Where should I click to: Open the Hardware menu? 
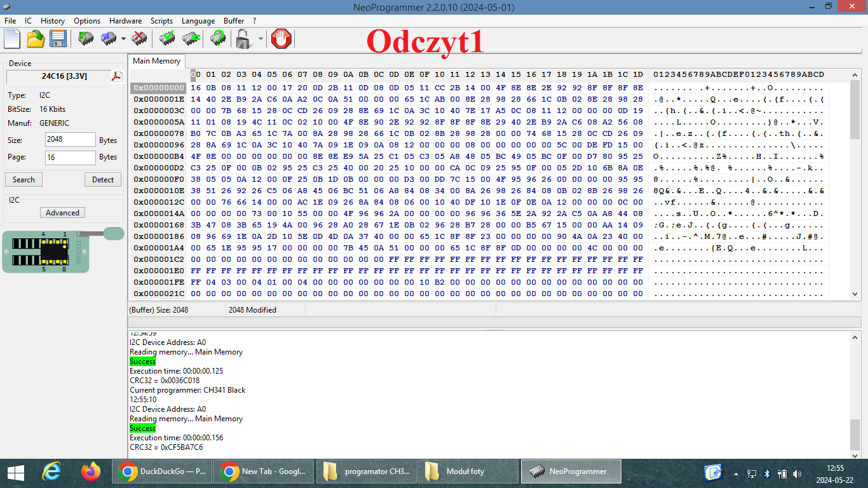(x=125, y=20)
